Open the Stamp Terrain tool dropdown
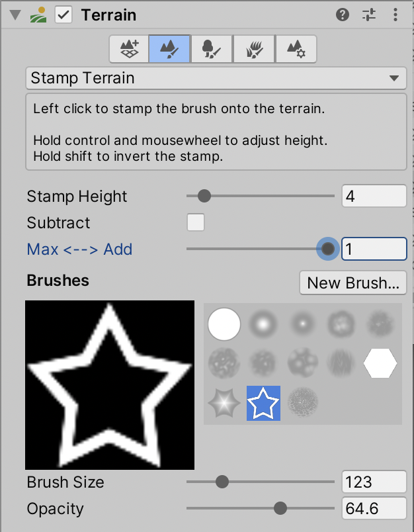The height and width of the screenshot is (532, 414). pos(216,78)
